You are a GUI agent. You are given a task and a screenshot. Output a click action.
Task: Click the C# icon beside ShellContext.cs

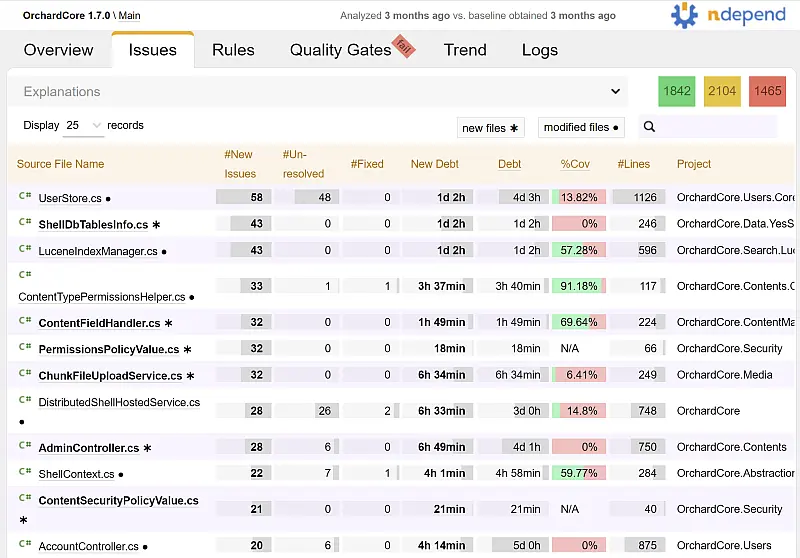25,471
